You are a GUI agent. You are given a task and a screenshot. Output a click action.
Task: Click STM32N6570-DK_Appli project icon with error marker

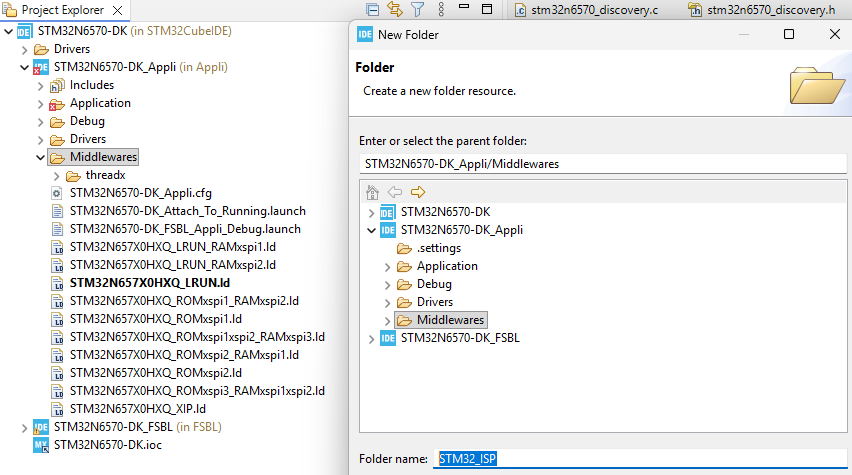pos(41,68)
